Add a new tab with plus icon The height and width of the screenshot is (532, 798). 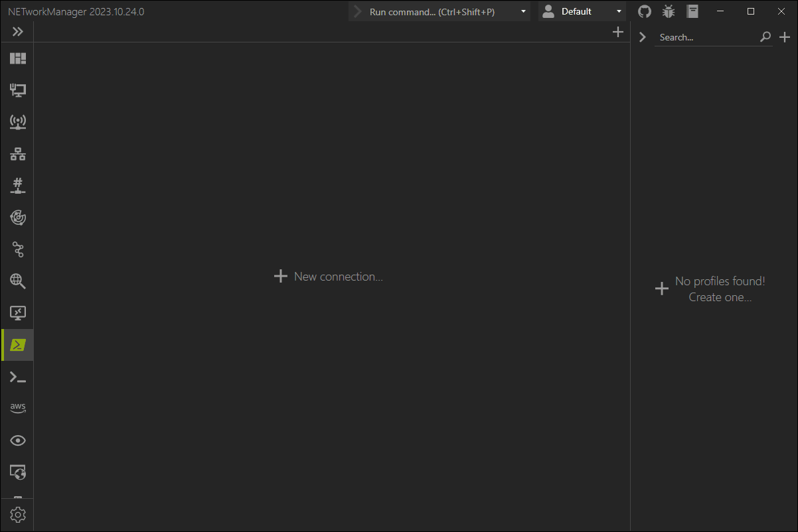(618, 32)
